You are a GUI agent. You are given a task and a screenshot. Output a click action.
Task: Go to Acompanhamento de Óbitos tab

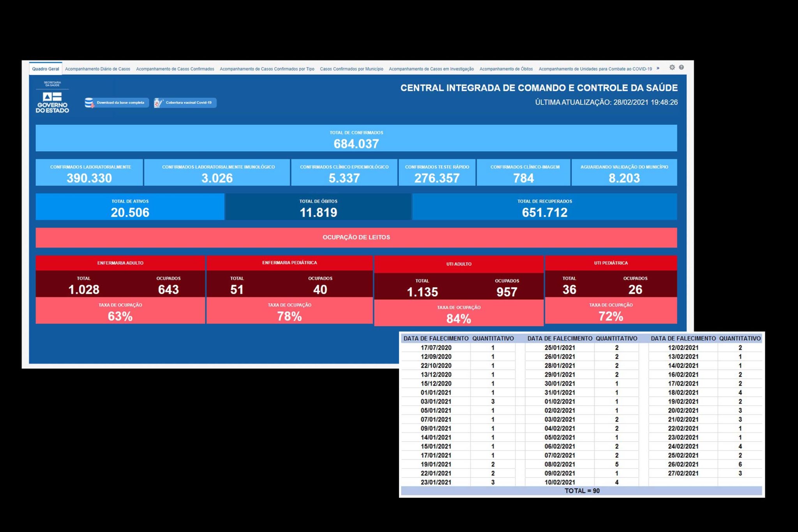506,69
